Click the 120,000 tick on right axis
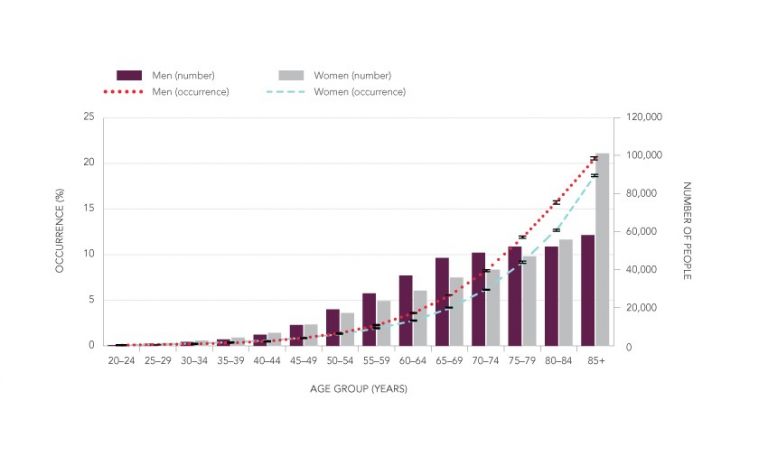 643,118
